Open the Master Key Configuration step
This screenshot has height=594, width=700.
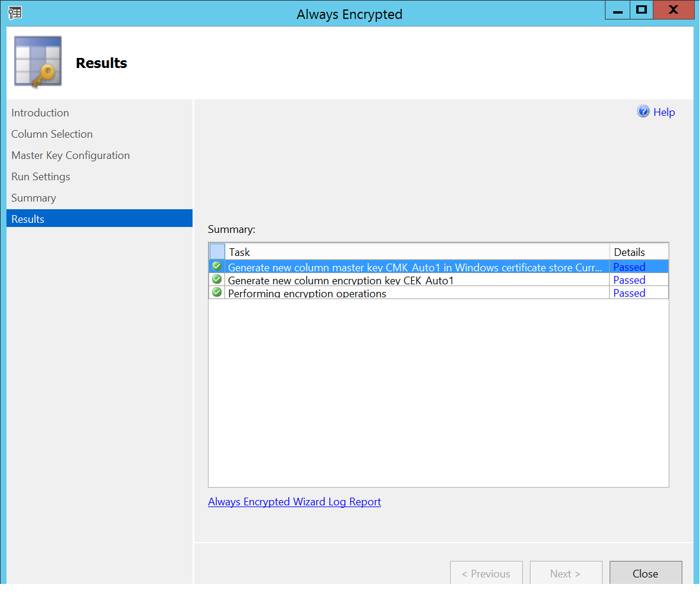pyautogui.click(x=70, y=155)
